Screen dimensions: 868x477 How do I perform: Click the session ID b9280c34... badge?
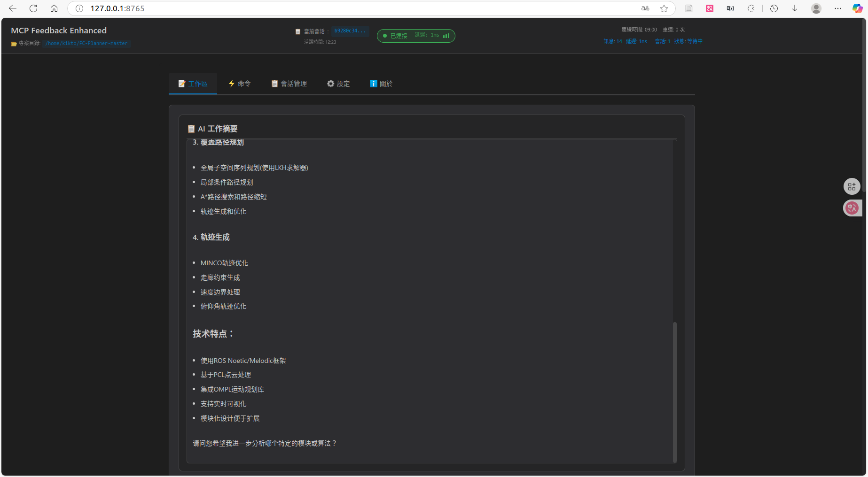pyautogui.click(x=350, y=31)
